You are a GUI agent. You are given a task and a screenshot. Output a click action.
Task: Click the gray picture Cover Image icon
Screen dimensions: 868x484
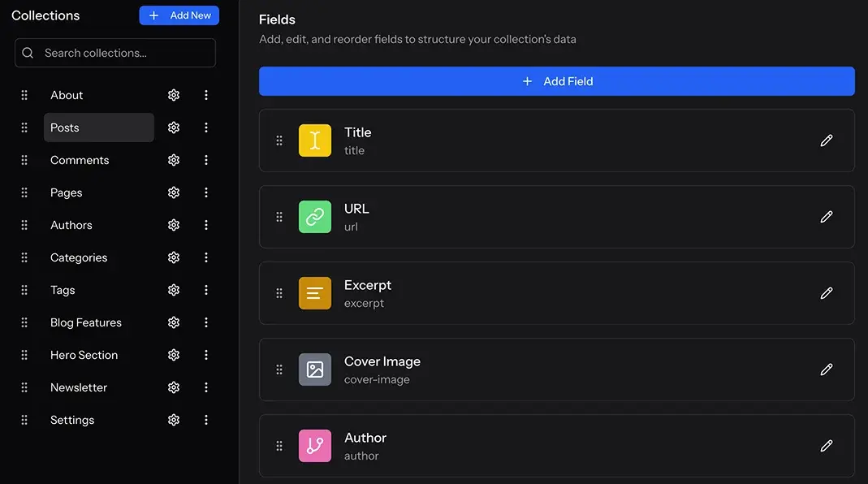pyautogui.click(x=315, y=370)
